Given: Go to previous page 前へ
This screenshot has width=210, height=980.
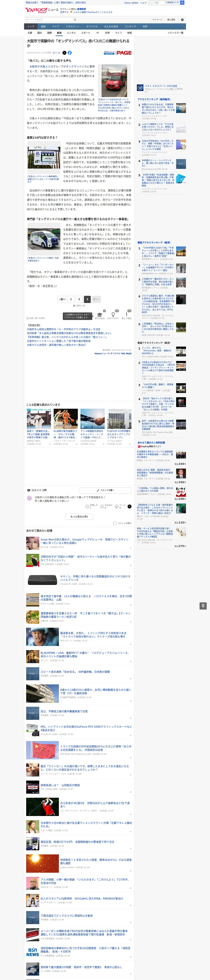Looking at the screenshot, I should pos(62,299).
